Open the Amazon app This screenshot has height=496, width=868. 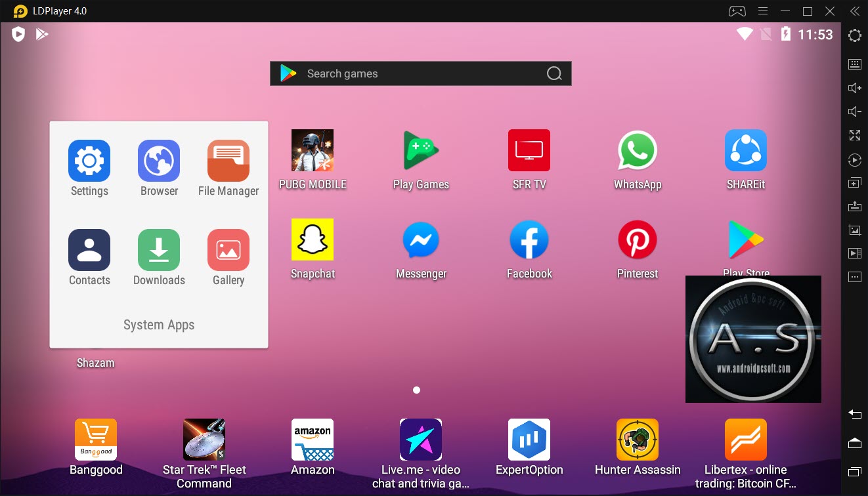click(x=313, y=440)
